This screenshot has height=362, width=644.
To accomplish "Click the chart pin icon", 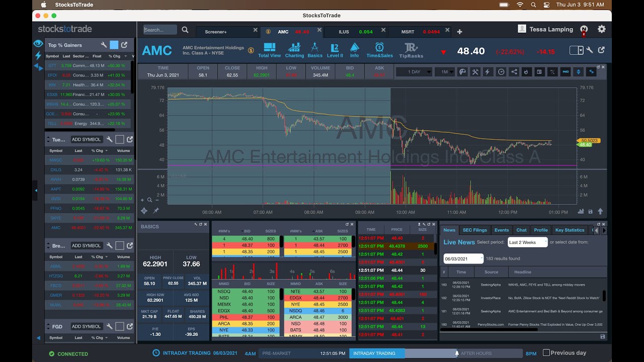I will 156,211.
